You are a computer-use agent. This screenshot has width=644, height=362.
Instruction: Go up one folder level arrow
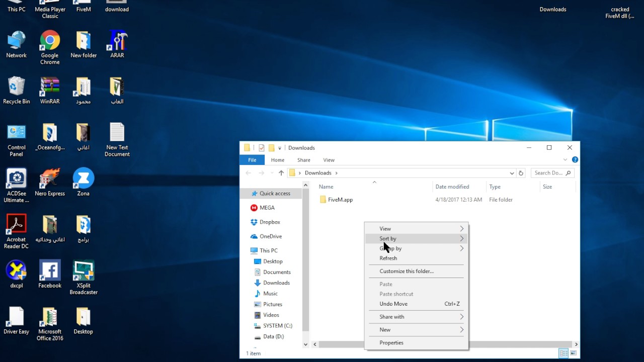[x=281, y=173]
